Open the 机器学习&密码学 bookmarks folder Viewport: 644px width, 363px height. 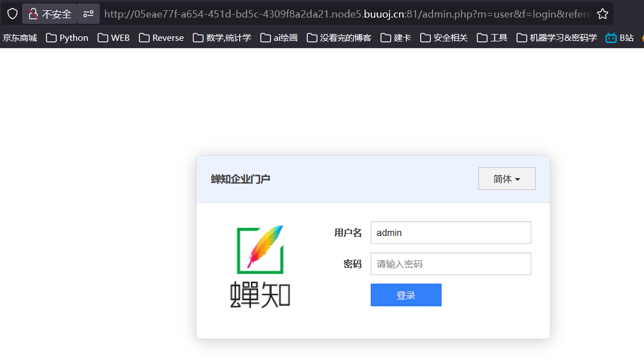[557, 38]
